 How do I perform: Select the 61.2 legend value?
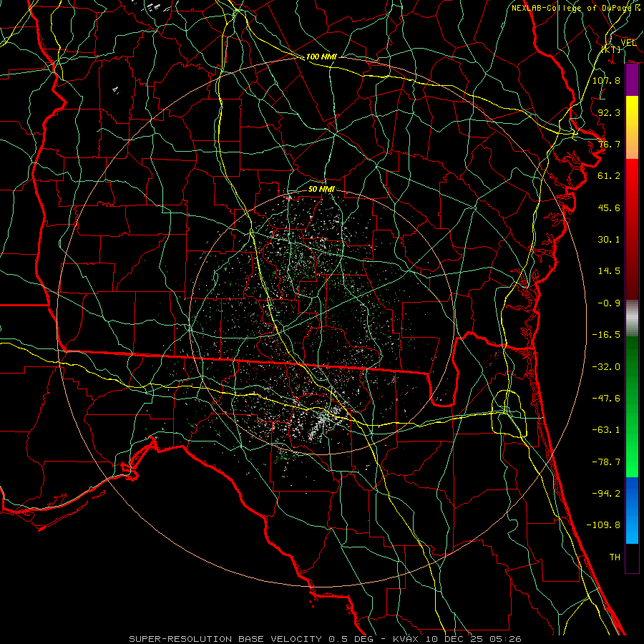pyautogui.click(x=609, y=176)
